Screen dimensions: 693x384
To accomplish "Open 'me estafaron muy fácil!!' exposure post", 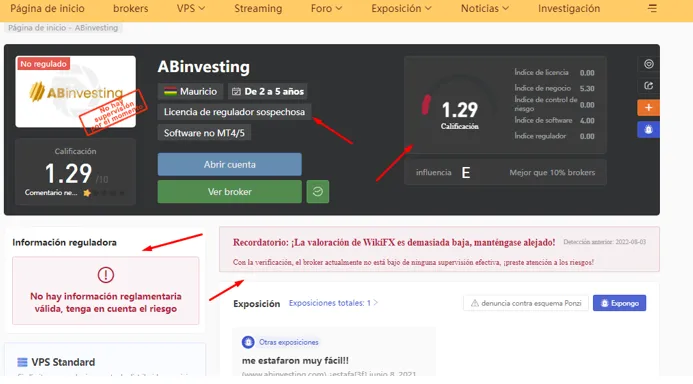I will coord(295,361).
